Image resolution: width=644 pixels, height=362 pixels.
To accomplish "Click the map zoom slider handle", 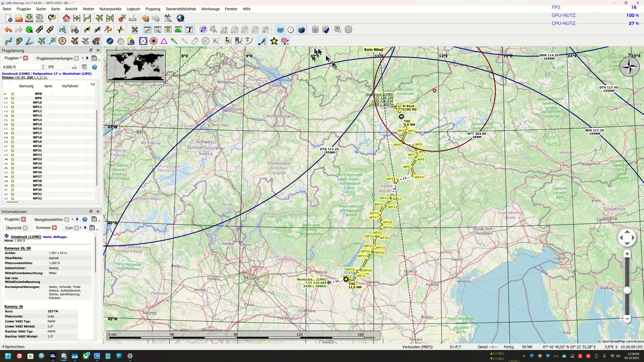I will (x=627, y=290).
